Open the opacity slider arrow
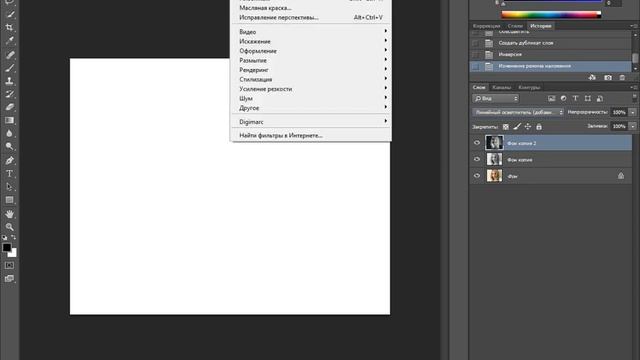This screenshot has height=360, width=640. click(x=633, y=112)
